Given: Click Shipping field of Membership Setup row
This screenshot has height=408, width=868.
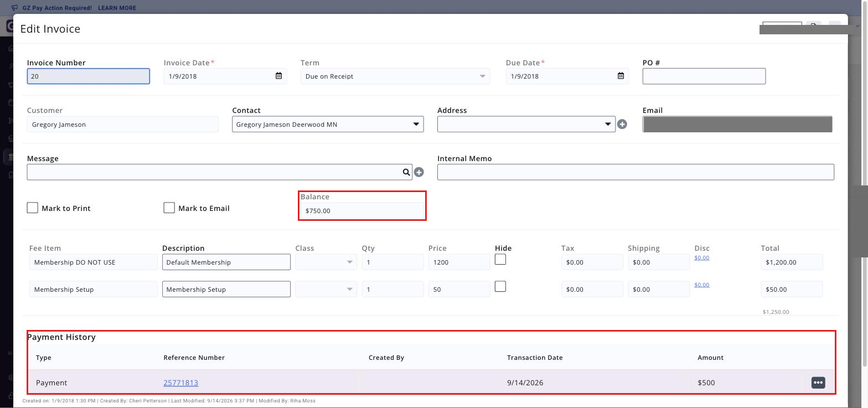Looking at the screenshot, I should point(659,289).
